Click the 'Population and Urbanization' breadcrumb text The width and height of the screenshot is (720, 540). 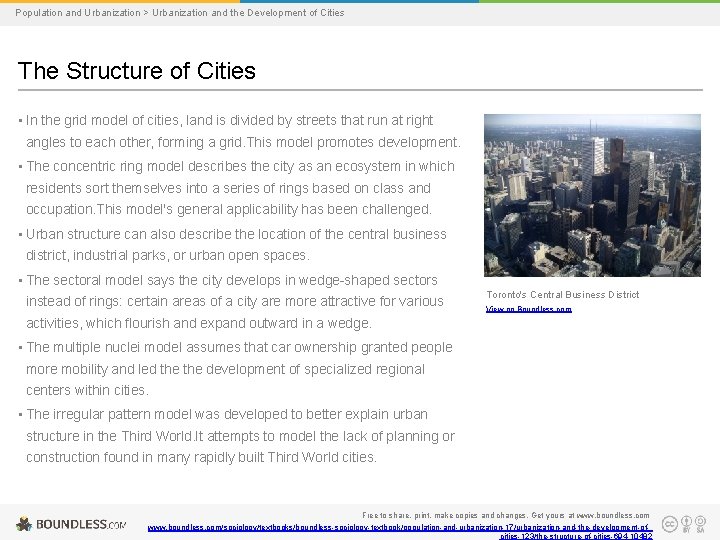78,13
